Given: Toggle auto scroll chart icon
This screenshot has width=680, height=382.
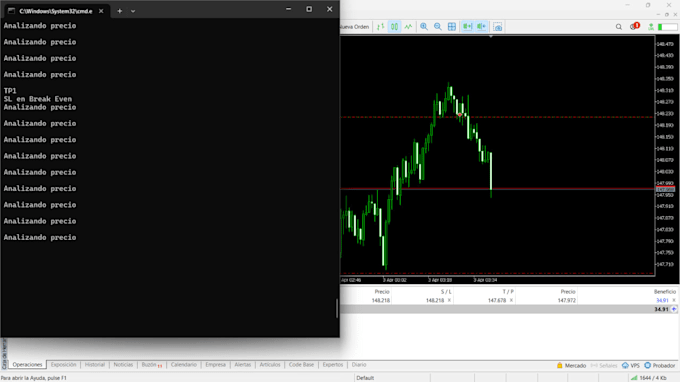Looking at the screenshot, I should point(467,27).
